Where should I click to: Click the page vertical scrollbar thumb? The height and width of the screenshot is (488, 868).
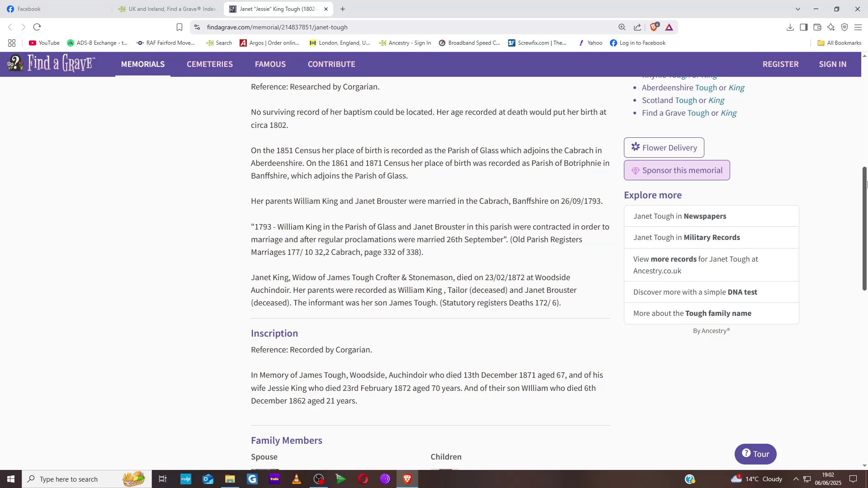tap(864, 228)
